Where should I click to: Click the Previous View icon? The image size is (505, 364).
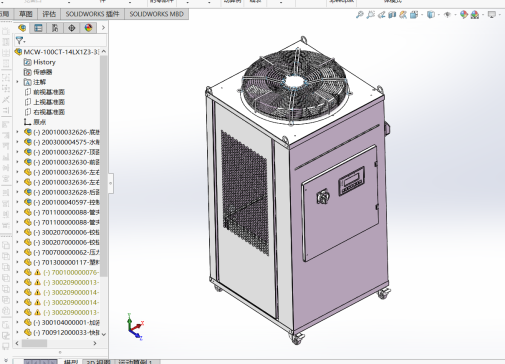381,15
